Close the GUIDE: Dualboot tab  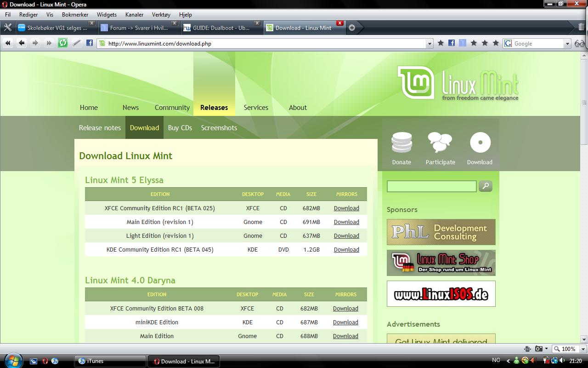click(257, 23)
